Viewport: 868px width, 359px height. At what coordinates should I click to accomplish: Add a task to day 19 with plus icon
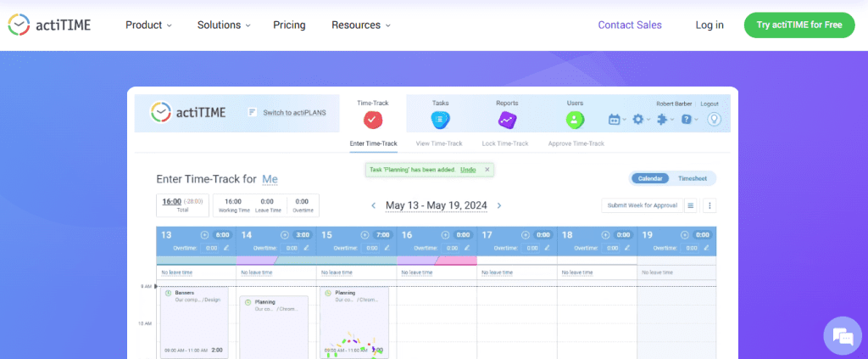click(686, 235)
